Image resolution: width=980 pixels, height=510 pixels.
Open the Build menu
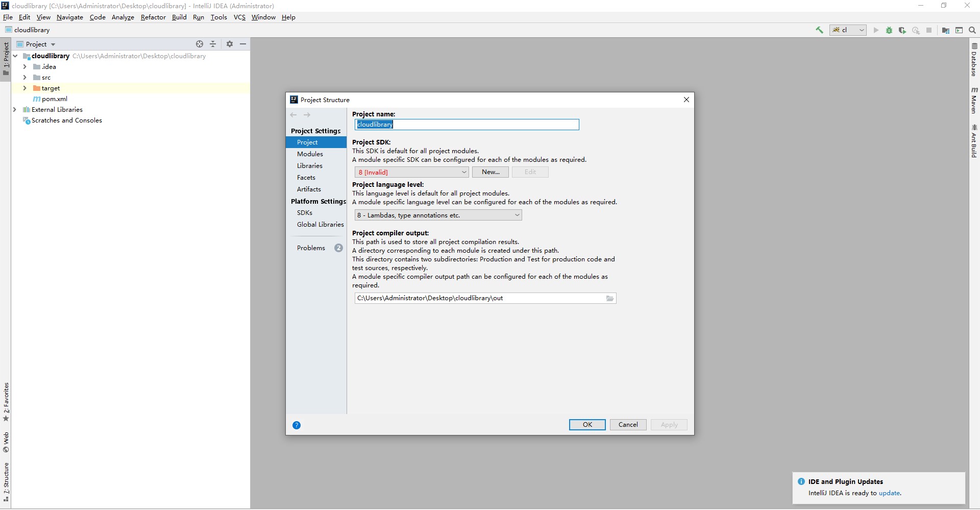click(x=179, y=17)
